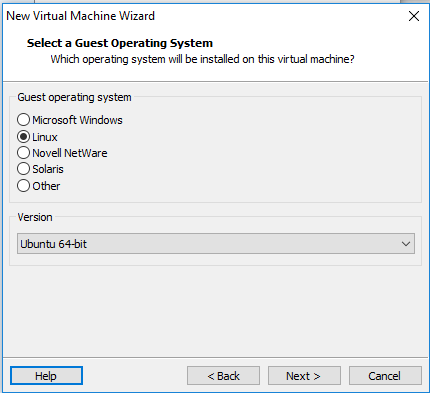
Task: Open the Version dropdown showing Ubuntu 64-bit
Action: coord(216,244)
